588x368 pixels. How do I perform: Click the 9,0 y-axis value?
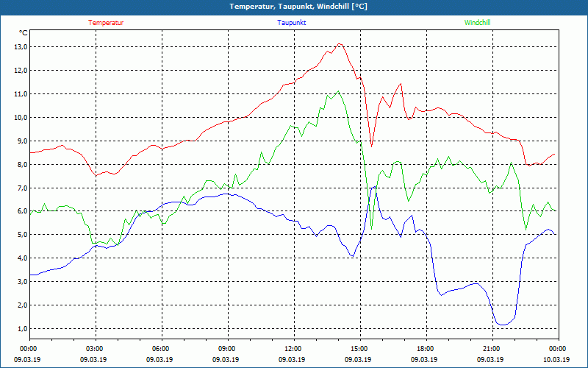[22, 141]
